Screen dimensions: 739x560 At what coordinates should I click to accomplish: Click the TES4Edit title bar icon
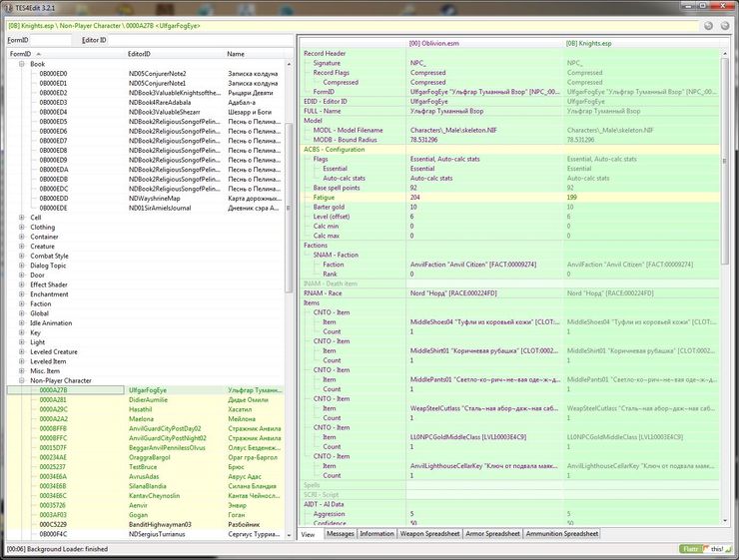click(10, 7)
